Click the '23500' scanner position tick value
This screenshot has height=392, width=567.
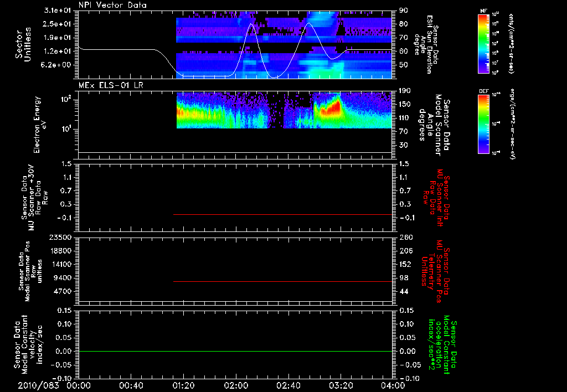pyautogui.click(x=60, y=237)
